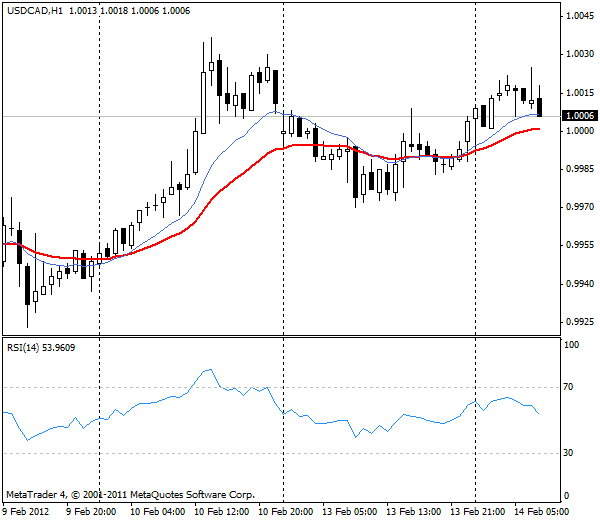Click the 13 Feb 21:00 time label
This screenshot has height=520, width=600.
(477, 512)
